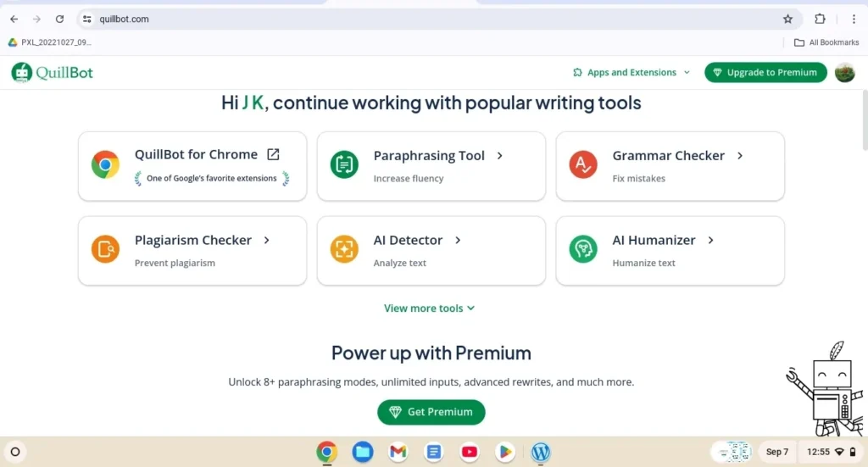This screenshot has height=467, width=868.
Task: Click "One of Google's favorite extensions" text
Action: (x=211, y=178)
